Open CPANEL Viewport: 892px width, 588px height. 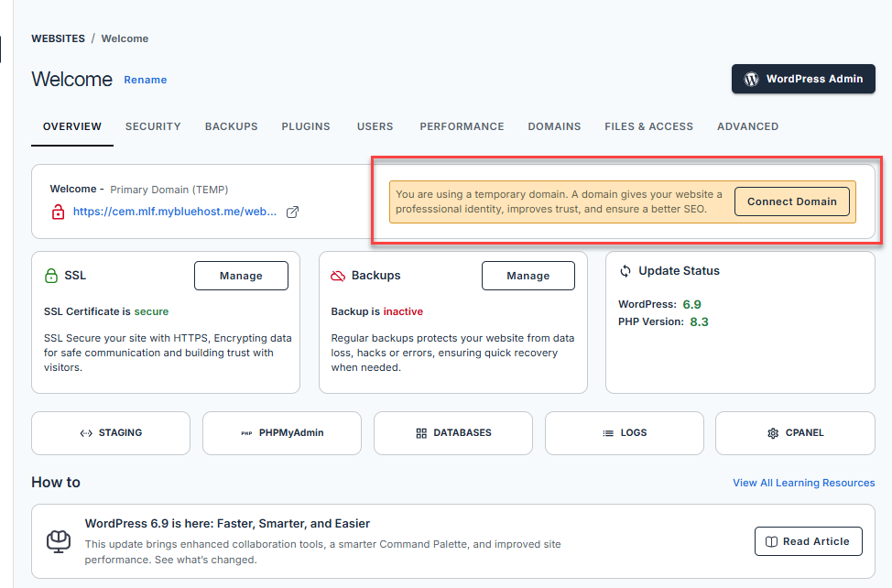click(795, 433)
